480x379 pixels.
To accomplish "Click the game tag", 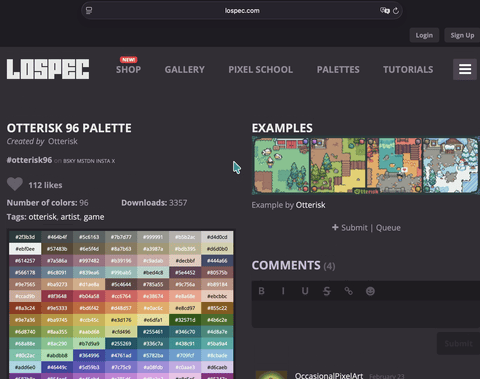I will [x=94, y=217].
